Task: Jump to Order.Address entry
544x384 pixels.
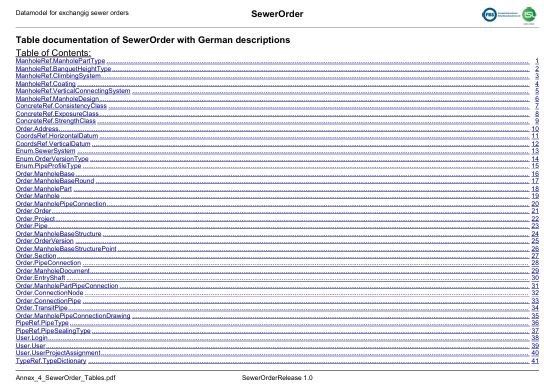Action: tap(37, 129)
